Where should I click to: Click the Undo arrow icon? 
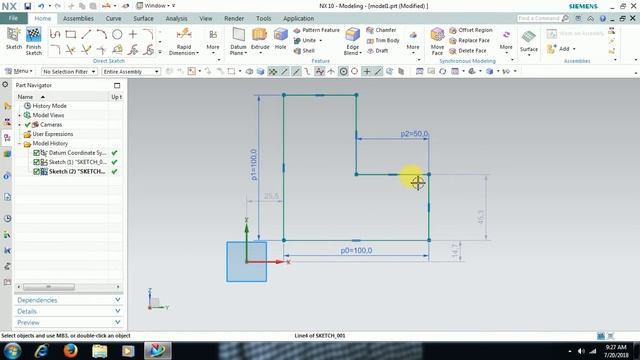click(x=41, y=6)
